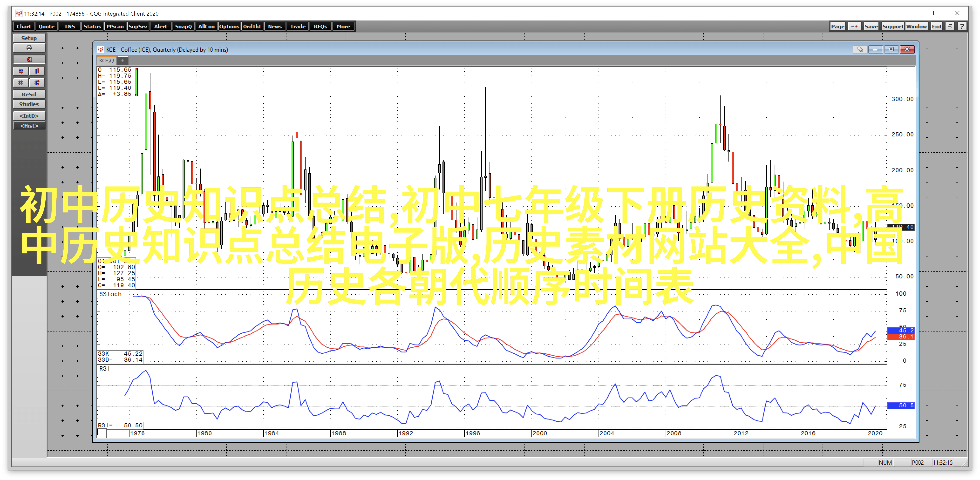Click the horizontal compress arrows icon
This screenshot has height=480, width=980.
click(x=20, y=83)
